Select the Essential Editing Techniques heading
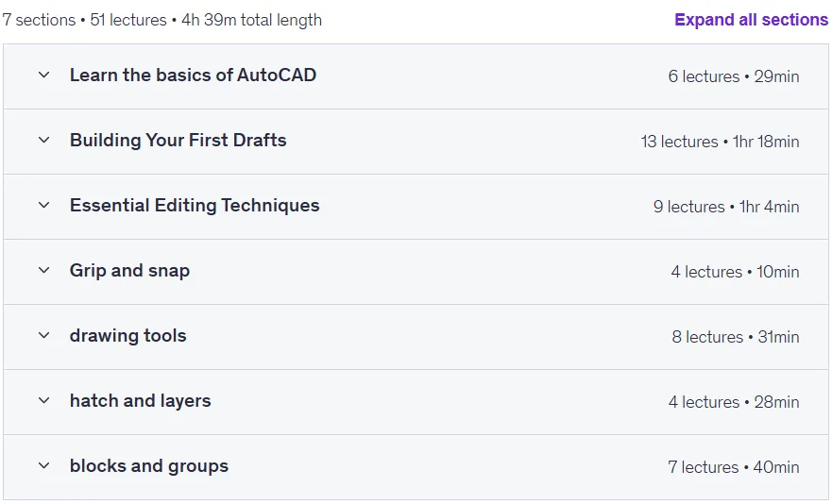 (195, 206)
